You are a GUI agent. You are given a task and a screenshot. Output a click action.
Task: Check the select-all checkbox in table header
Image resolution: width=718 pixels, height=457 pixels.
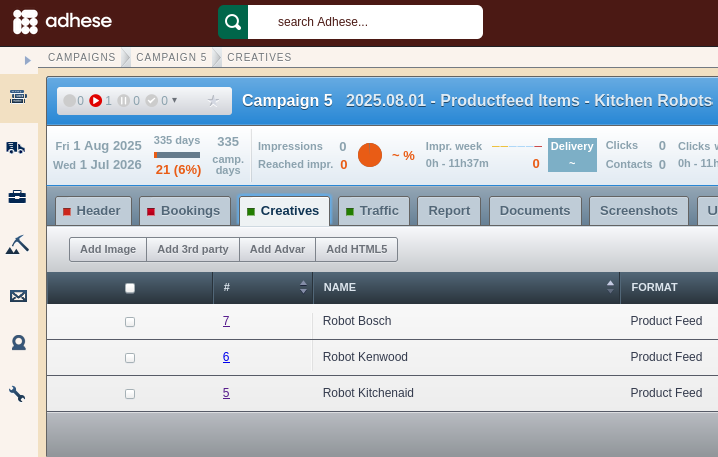[130, 288]
